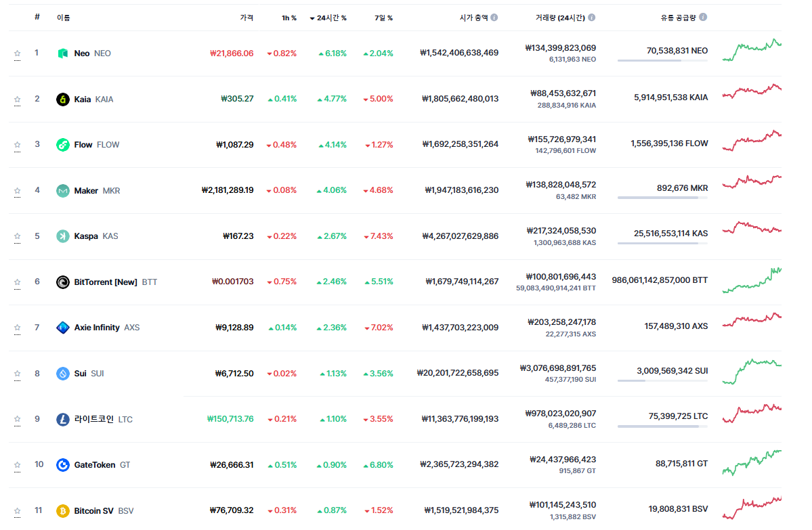The image size is (812, 530).
Task: Click Kaia volume ₩88,453,632,671
Action: [x=563, y=93]
